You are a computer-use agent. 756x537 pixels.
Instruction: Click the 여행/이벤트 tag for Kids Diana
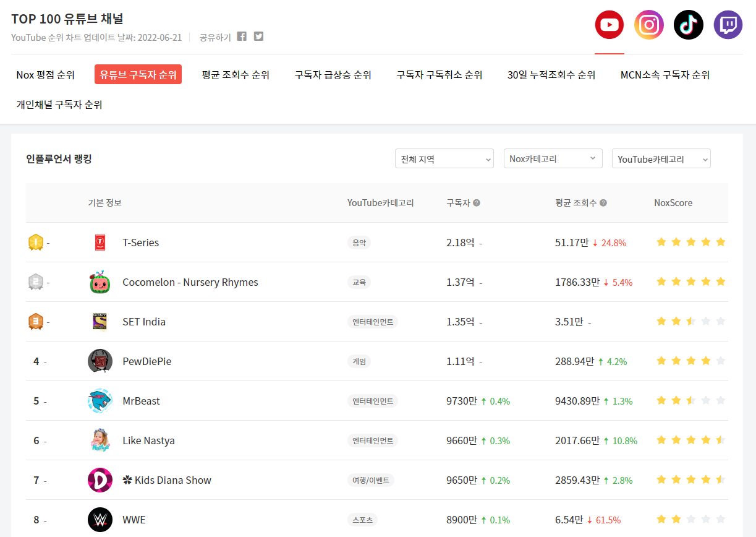(371, 480)
